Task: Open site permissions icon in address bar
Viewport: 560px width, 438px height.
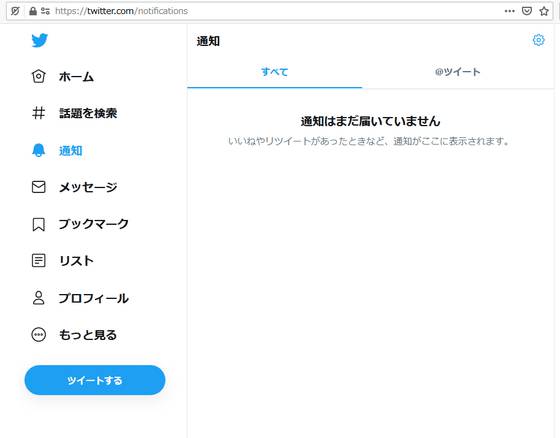Action: coord(45,11)
